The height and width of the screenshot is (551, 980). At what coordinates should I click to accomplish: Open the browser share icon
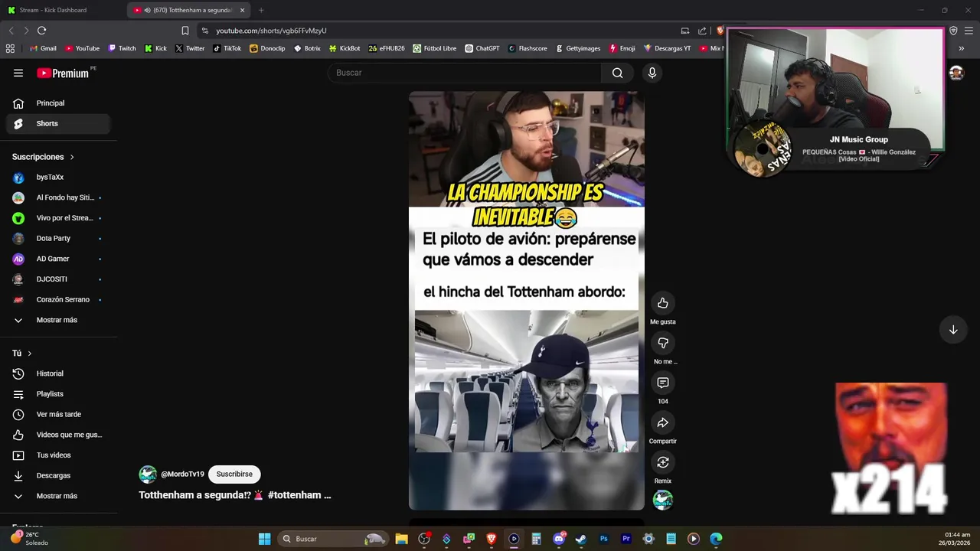702,31
